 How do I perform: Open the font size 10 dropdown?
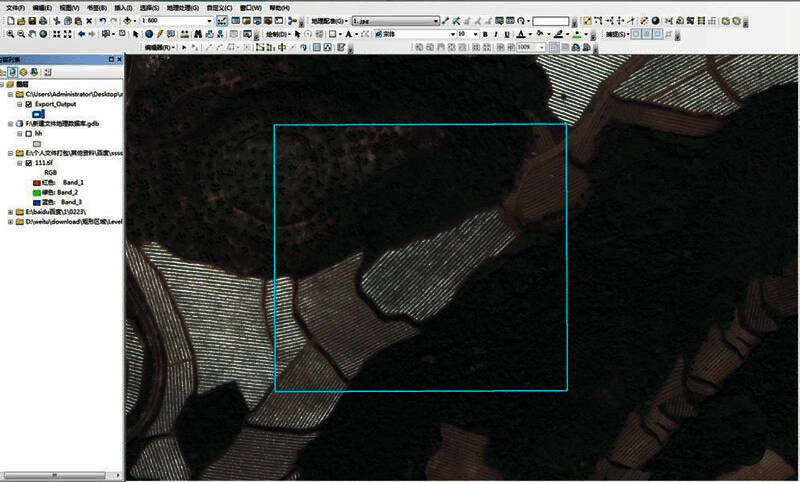tap(475, 34)
